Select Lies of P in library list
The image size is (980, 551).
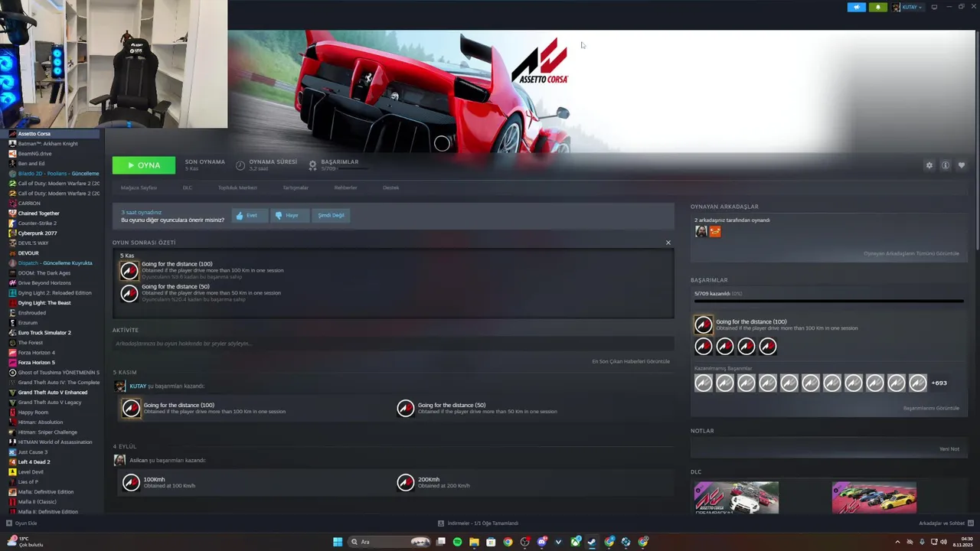(x=28, y=482)
